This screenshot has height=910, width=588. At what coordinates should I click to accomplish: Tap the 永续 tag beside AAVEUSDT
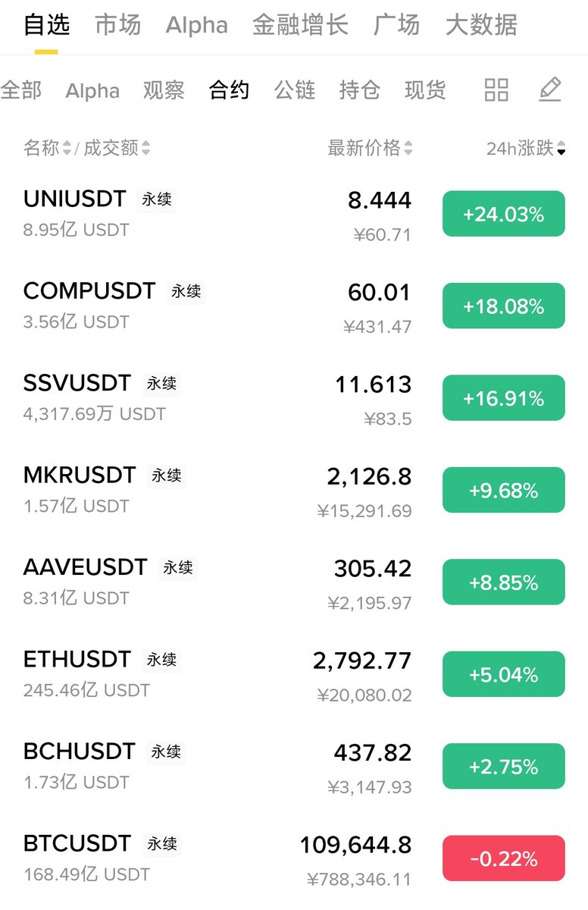pyautogui.click(x=178, y=567)
